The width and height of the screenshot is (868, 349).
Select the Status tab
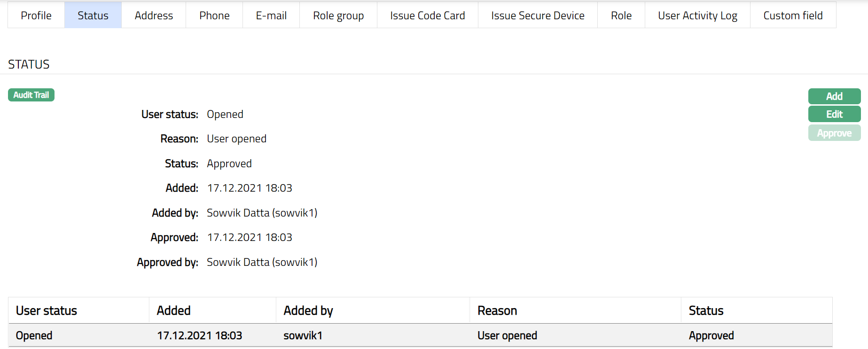93,16
